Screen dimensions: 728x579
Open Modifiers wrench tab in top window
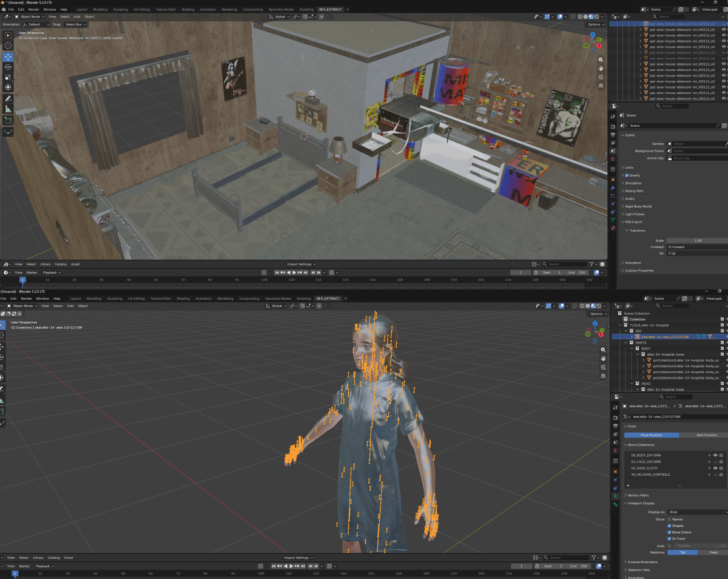click(x=613, y=188)
